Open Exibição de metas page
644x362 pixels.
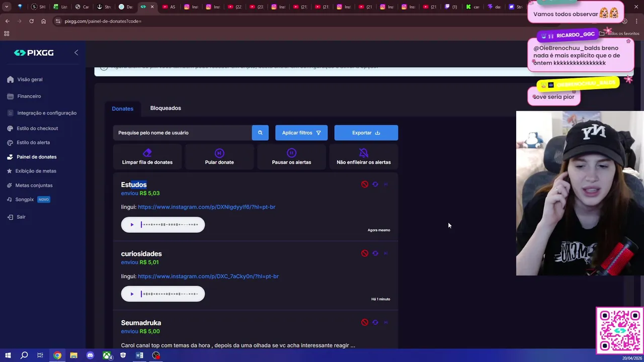pos(35,171)
